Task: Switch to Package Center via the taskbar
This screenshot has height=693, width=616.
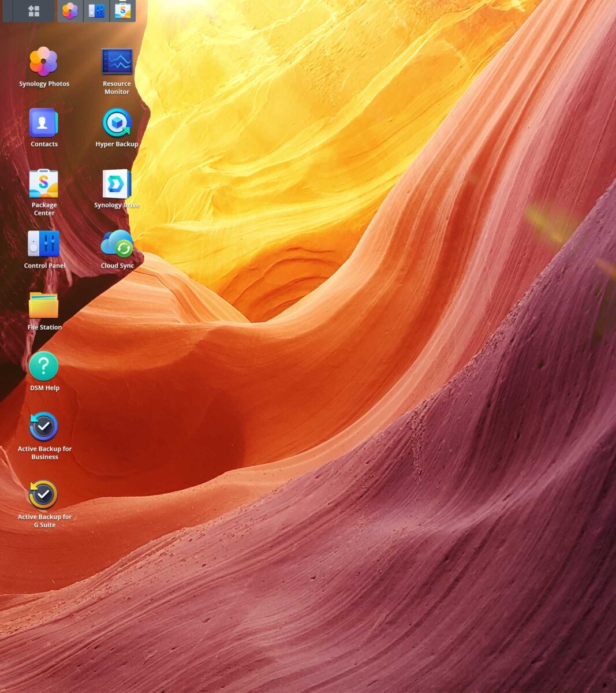Action: [x=122, y=10]
